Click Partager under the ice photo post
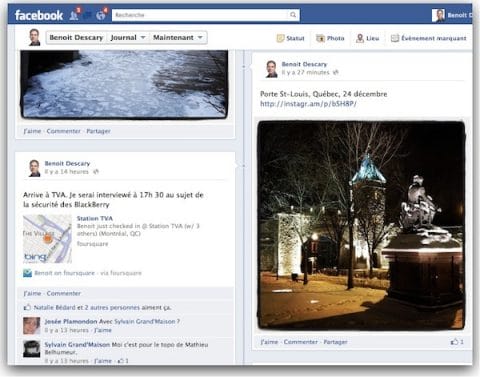This screenshot has height=377, width=480. tap(98, 131)
